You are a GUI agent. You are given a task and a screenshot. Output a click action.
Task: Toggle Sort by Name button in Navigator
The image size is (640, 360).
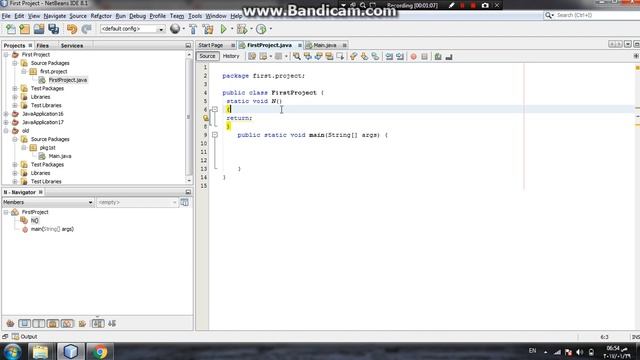coord(98,324)
